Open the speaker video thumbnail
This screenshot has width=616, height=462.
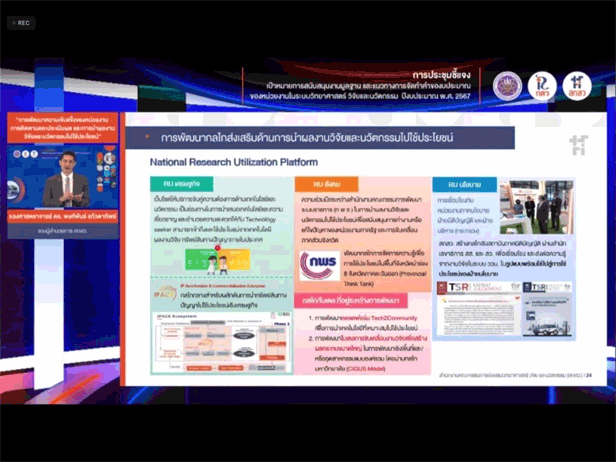[x=62, y=177]
